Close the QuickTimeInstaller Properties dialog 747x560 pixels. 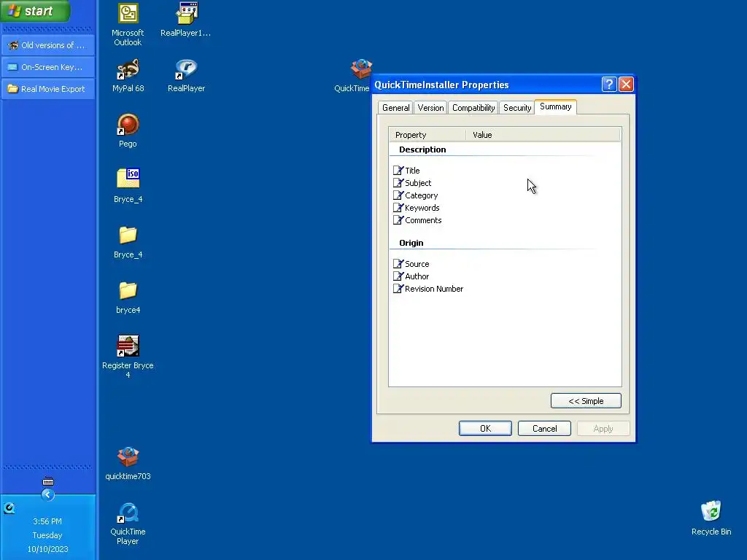pos(626,85)
